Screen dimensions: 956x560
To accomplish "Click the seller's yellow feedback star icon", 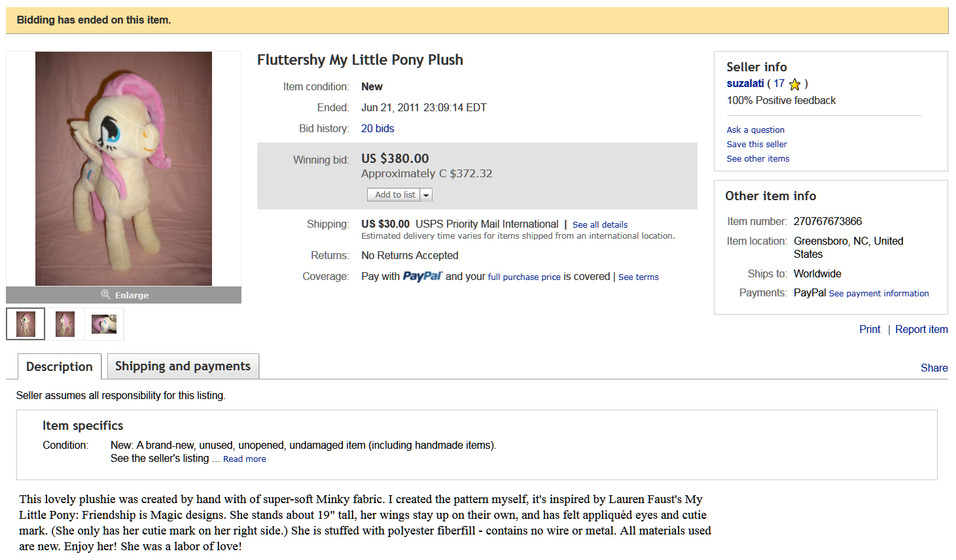I will pos(795,84).
